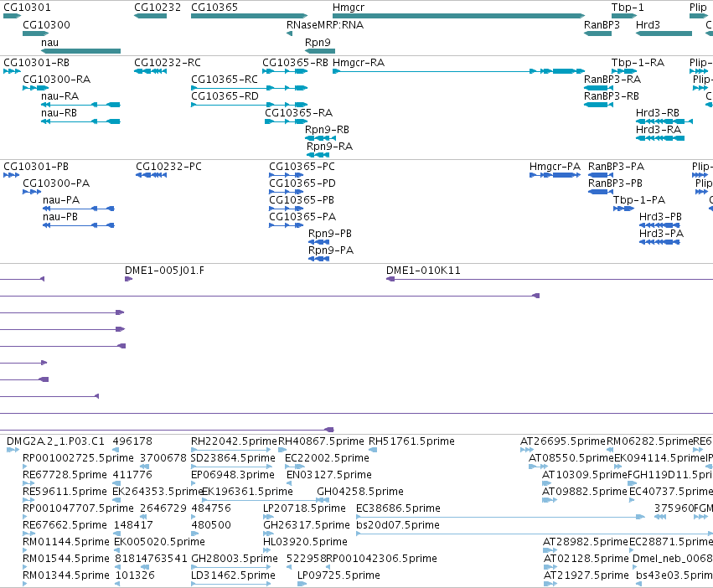
Task: Select the Rpn9-PB protein
Action: coord(318,241)
